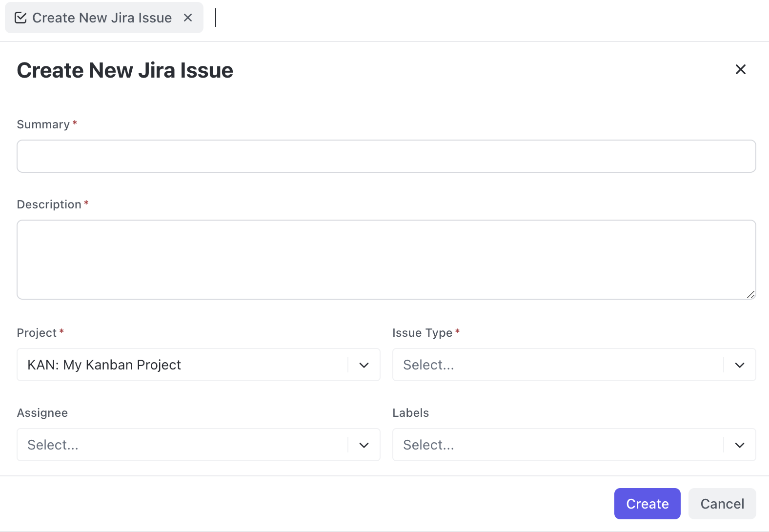Expand the Labels chevron arrow
The image size is (769, 532).
(740, 445)
